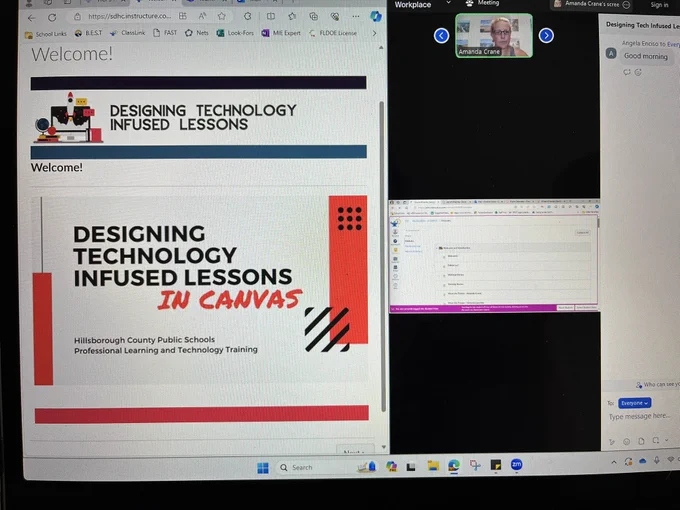Attach a file in Zoom chat
The width and height of the screenshot is (680, 510).
(641, 441)
